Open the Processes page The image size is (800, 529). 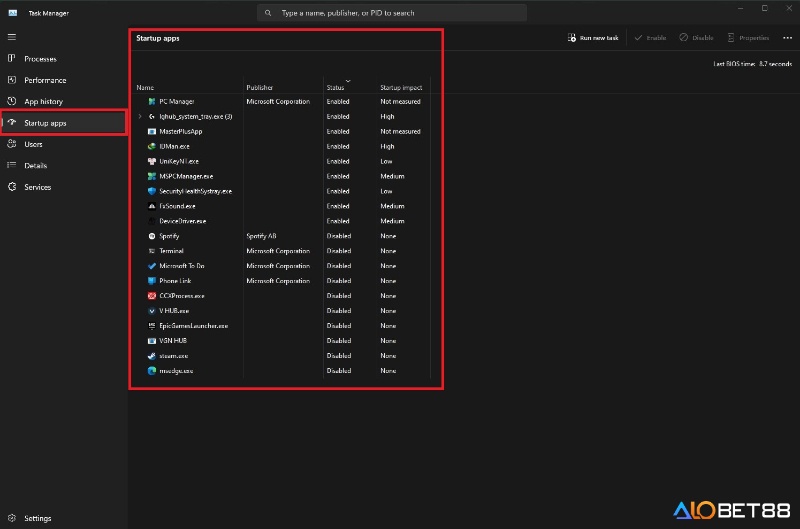coord(40,59)
